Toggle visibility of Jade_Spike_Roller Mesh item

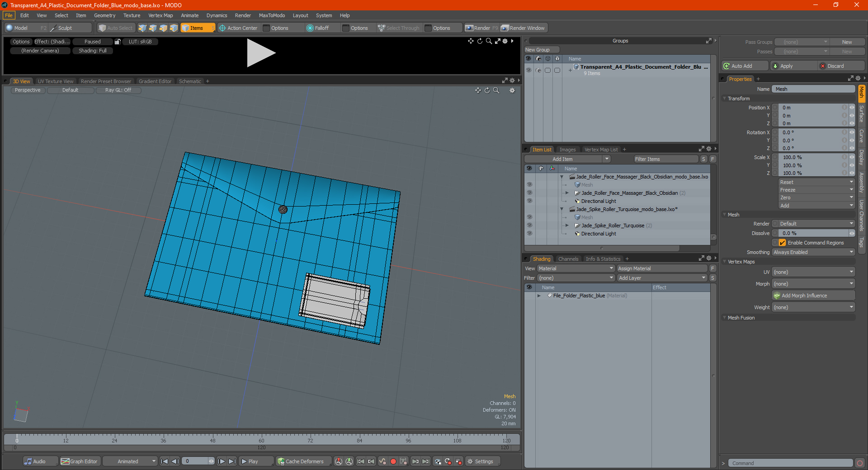(529, 217)
